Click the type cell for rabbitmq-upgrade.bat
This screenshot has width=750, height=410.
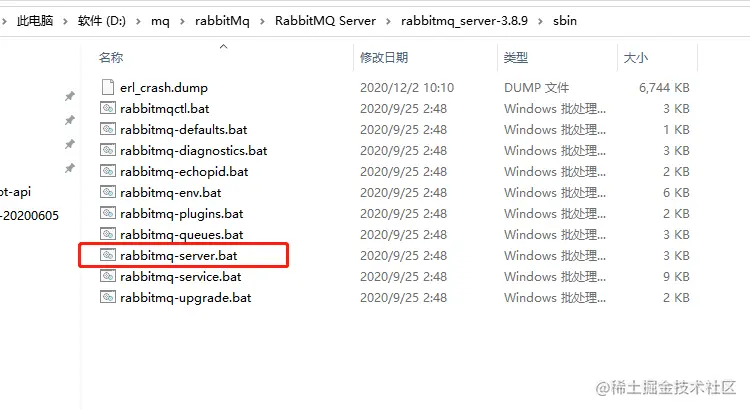[555, 298]
